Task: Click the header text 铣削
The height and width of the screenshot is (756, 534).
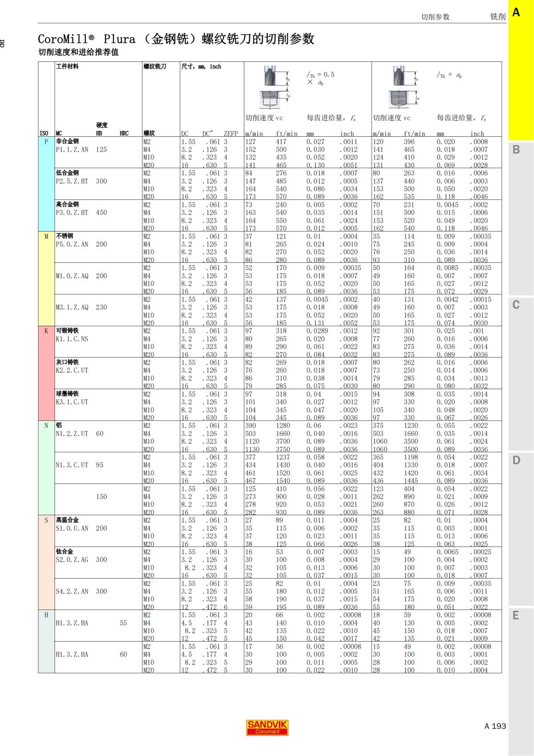Action: [x=498, y=16]
